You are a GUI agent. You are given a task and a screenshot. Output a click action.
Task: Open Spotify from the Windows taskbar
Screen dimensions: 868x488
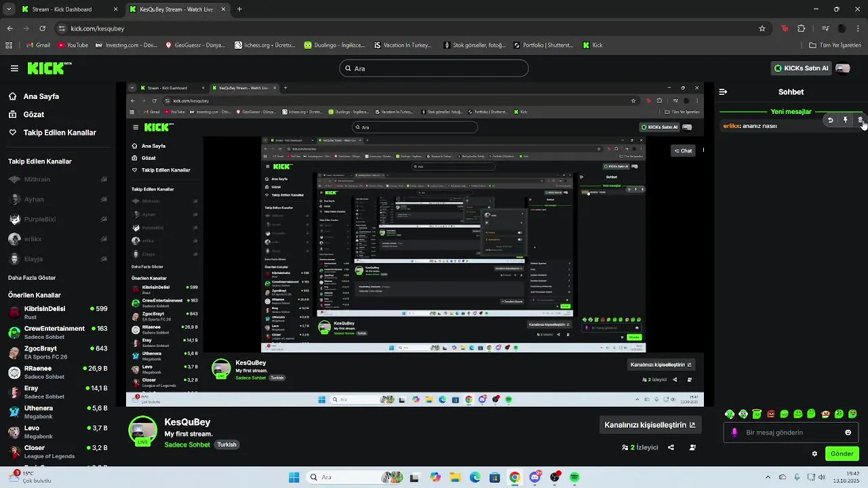(x=574, y=477)
